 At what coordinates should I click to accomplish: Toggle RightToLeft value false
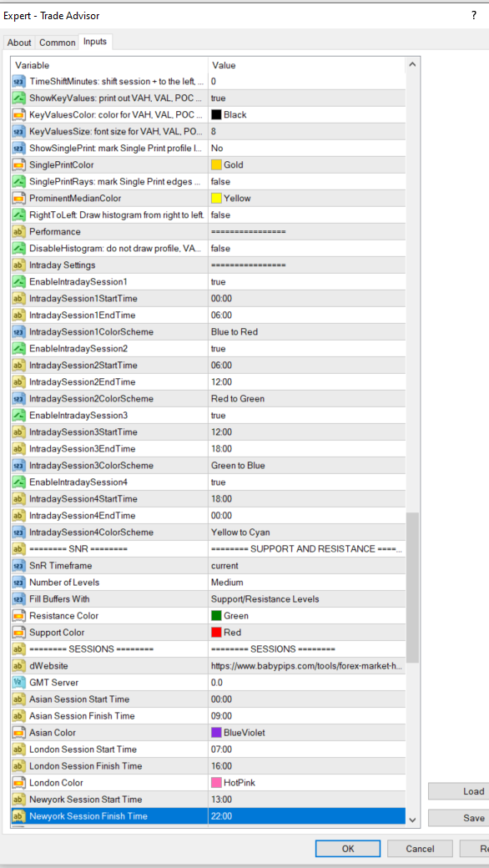(306, 214)
